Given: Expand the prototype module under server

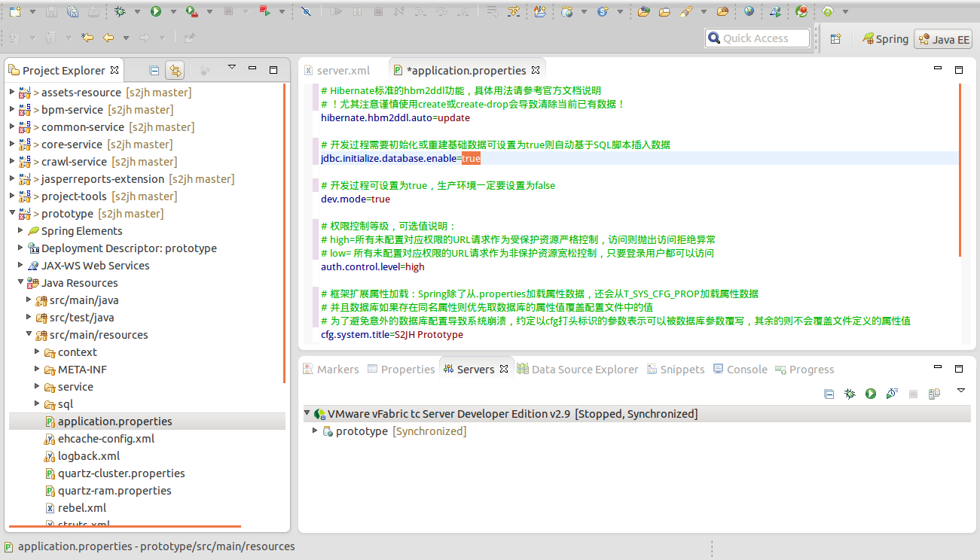Looking at the screenshot, I should pyautogui.click(x=316, y=431).
